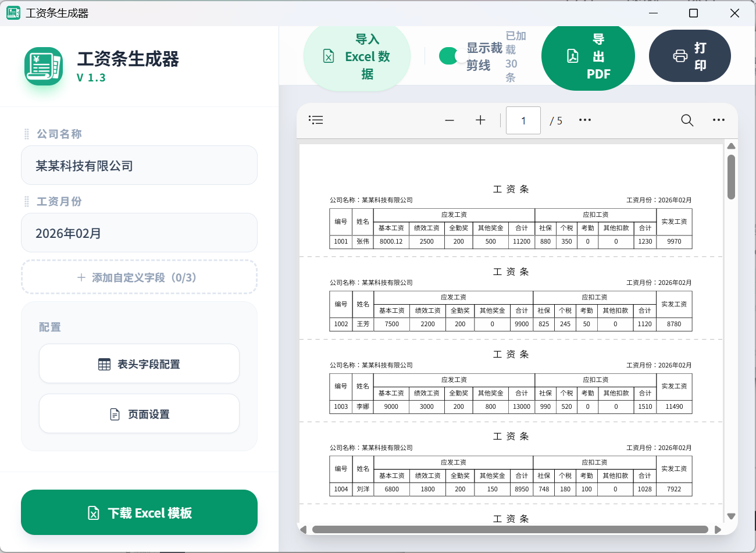Open the PDF search magnifier icon
The image size is (756, 553).
687,120
